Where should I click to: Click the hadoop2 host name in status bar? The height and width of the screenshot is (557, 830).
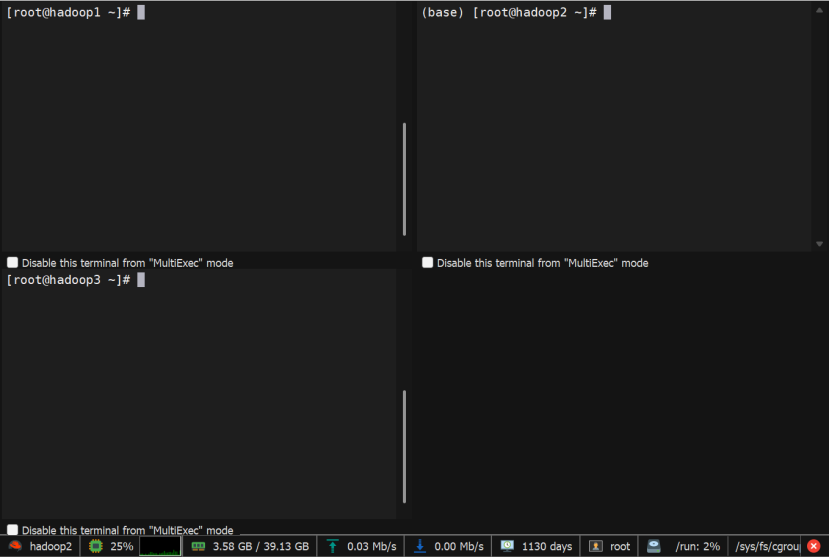(x=51, y=546)
